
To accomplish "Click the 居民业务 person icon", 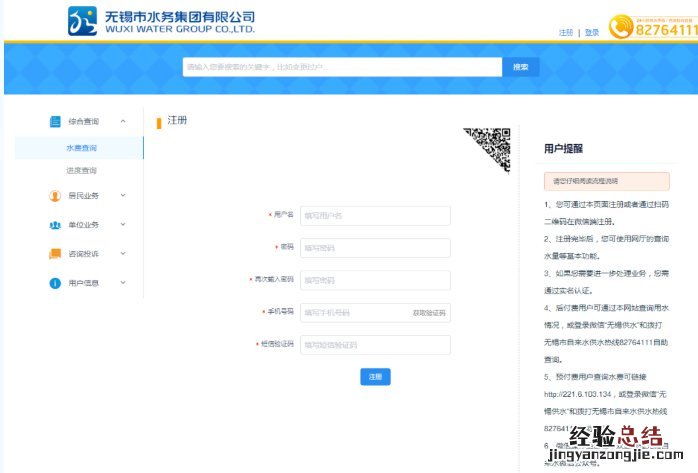I will 55,196.
